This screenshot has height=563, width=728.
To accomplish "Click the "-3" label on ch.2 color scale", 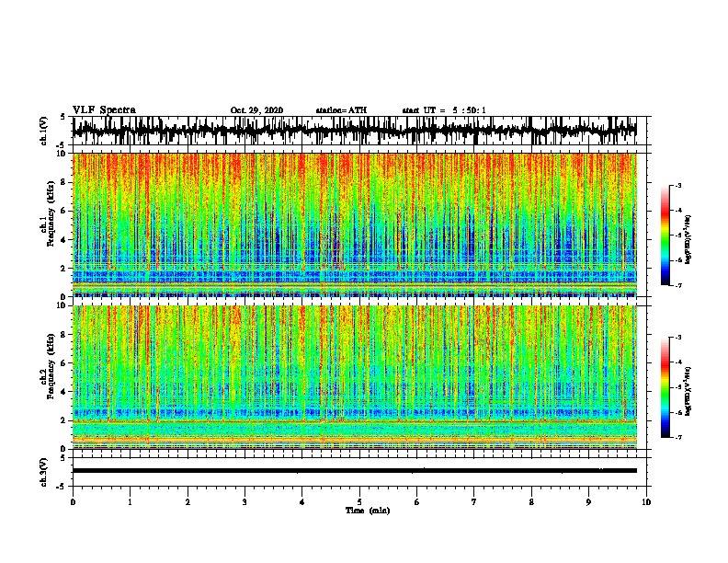I will [678, 338].
